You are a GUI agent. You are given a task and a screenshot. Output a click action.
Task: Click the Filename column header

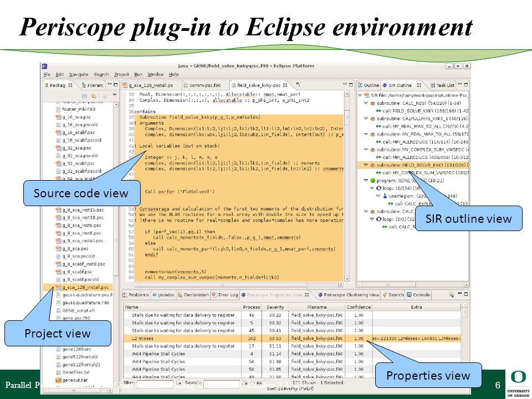pyautogui.click(x=317, y=307)
